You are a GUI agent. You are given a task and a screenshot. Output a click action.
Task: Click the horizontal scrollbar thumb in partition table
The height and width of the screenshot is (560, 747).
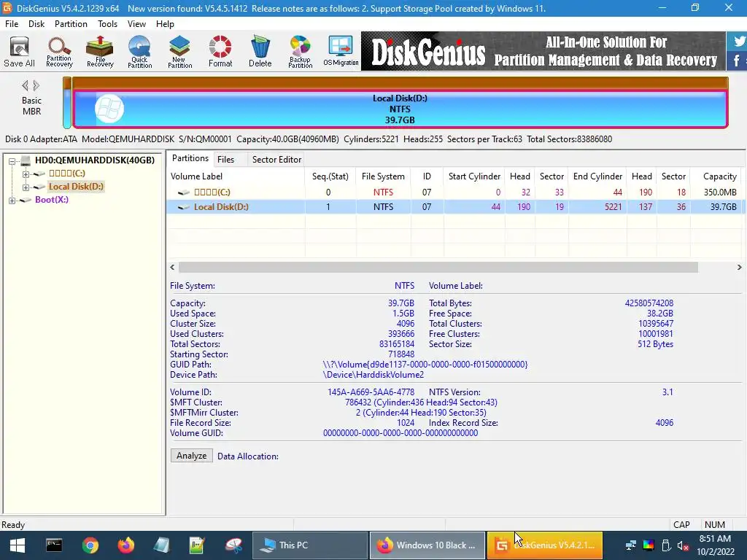[438, 267]
